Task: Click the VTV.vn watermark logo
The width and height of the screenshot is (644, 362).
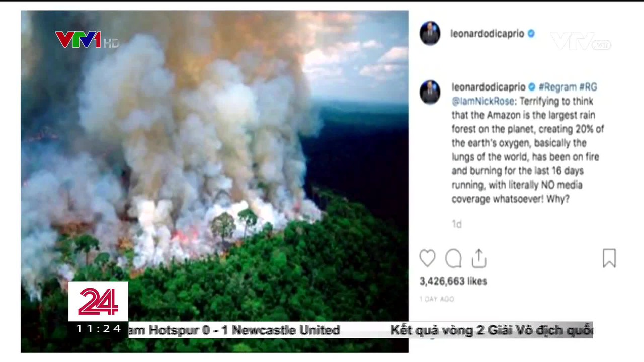Action: (x=581, y=41)
